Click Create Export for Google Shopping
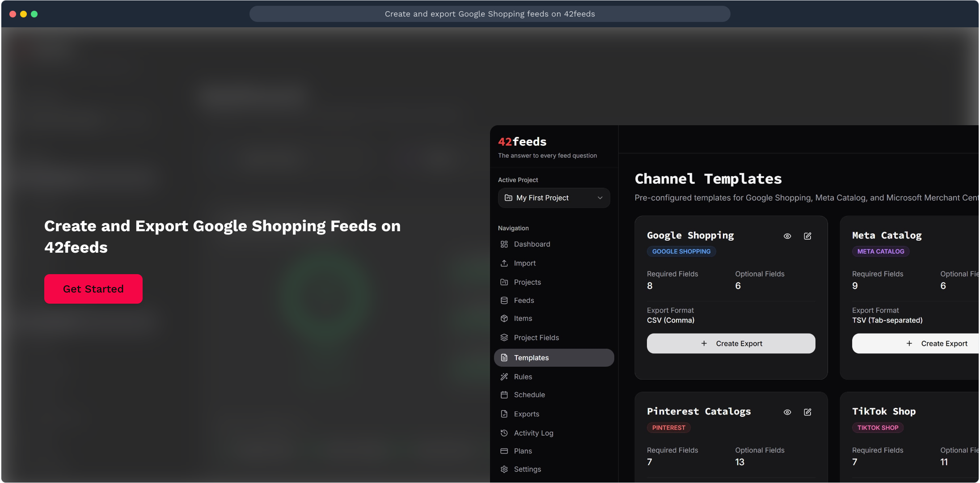The image size is (980, 483). [731, 343]
